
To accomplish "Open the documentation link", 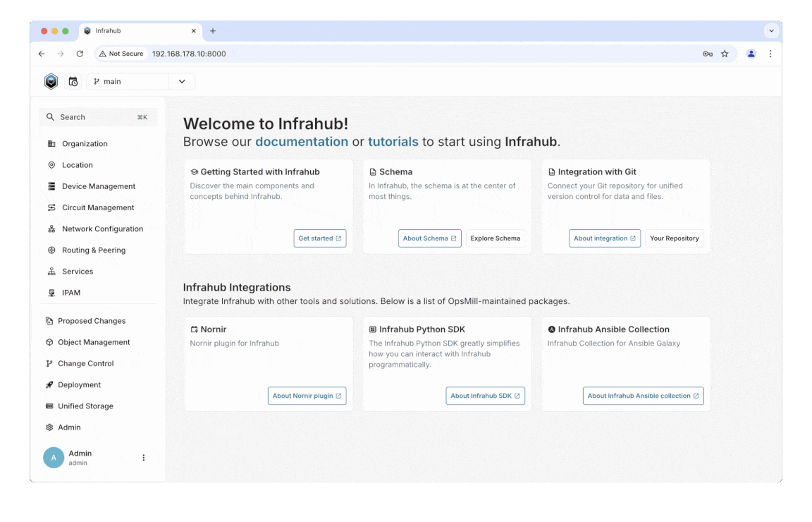I will point(302,142).
